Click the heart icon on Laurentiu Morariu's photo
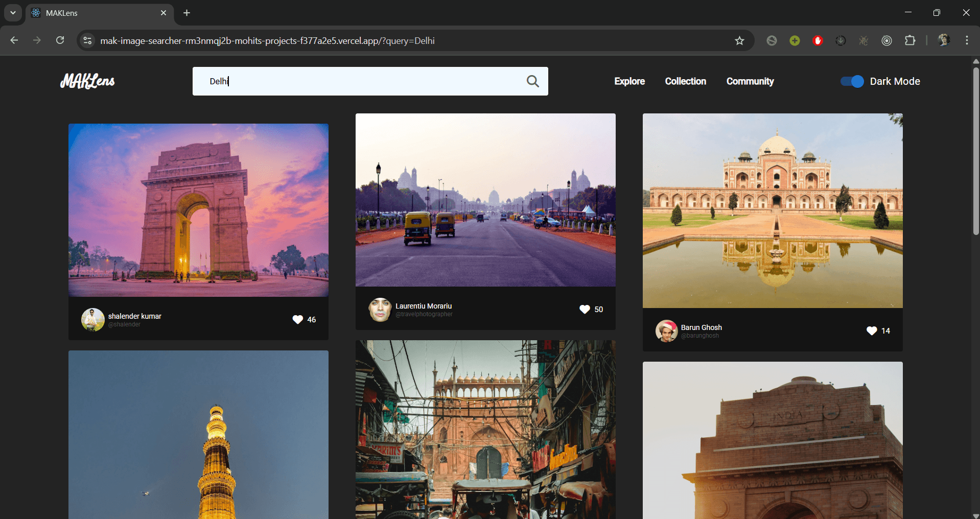The height and width of the screenshot is (519, 980). pyautogui.click(x=584, y=309)
